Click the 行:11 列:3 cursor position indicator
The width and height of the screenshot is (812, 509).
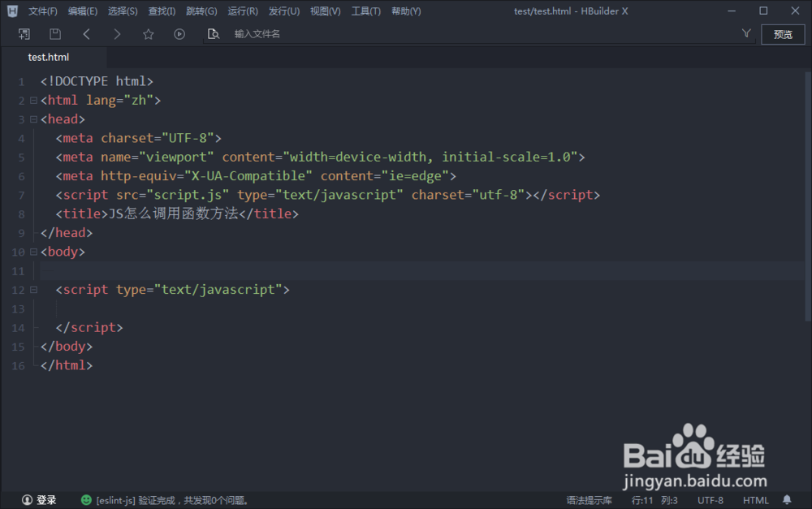[x=654, y=500]
